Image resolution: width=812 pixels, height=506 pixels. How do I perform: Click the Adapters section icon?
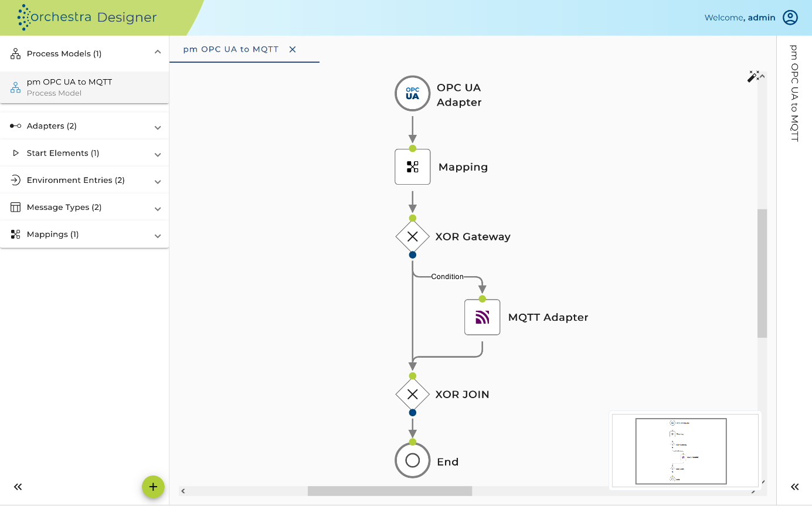pos(16,126)
